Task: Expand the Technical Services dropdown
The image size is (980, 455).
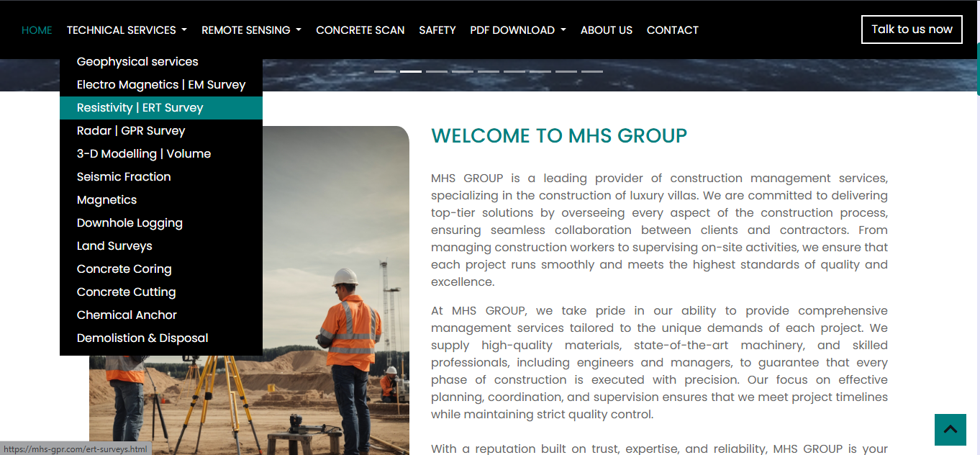Action: (127, 30)
